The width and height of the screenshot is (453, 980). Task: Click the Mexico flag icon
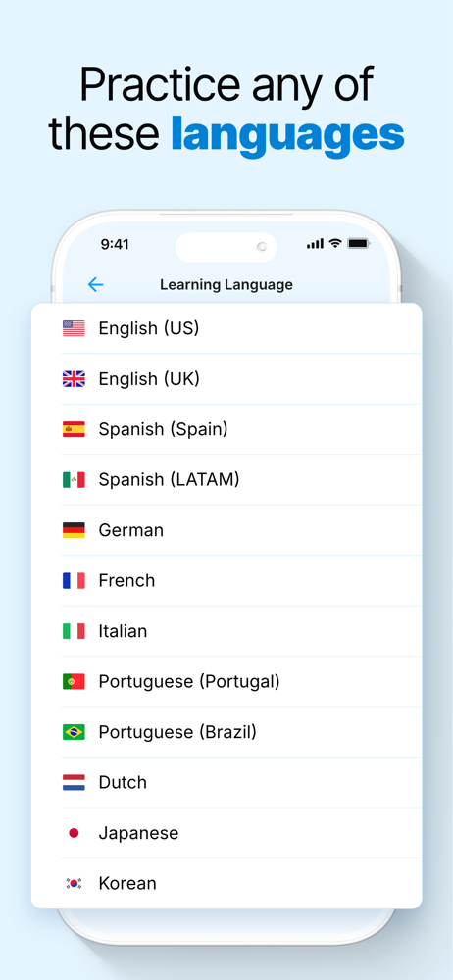(74, 480)
